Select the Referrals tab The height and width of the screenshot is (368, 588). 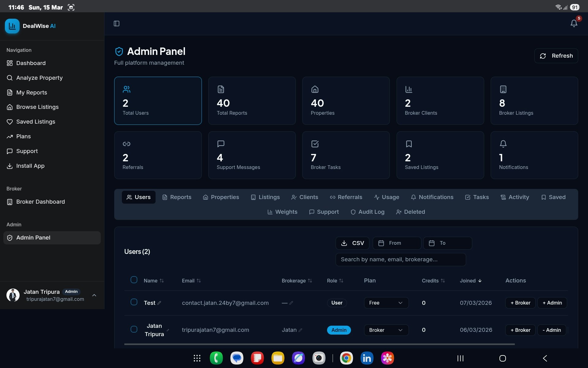coord(346,197)
